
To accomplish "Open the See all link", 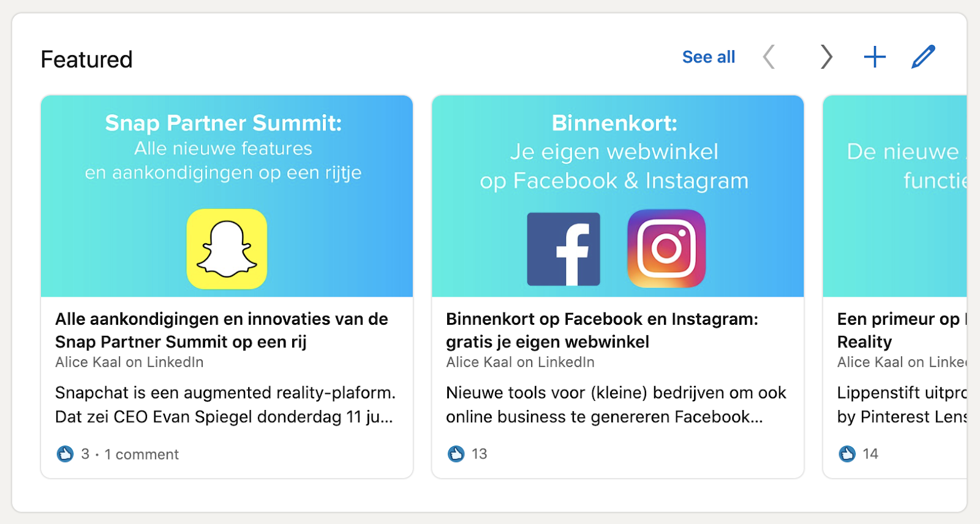I will (709, 57).
